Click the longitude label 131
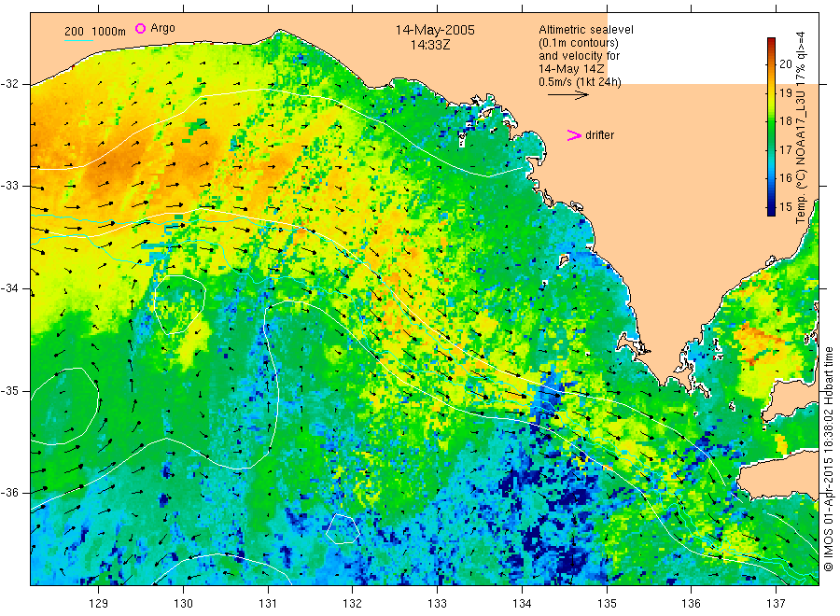The width and height of the screenshot is (840, 616). click(x=268, y=604)
